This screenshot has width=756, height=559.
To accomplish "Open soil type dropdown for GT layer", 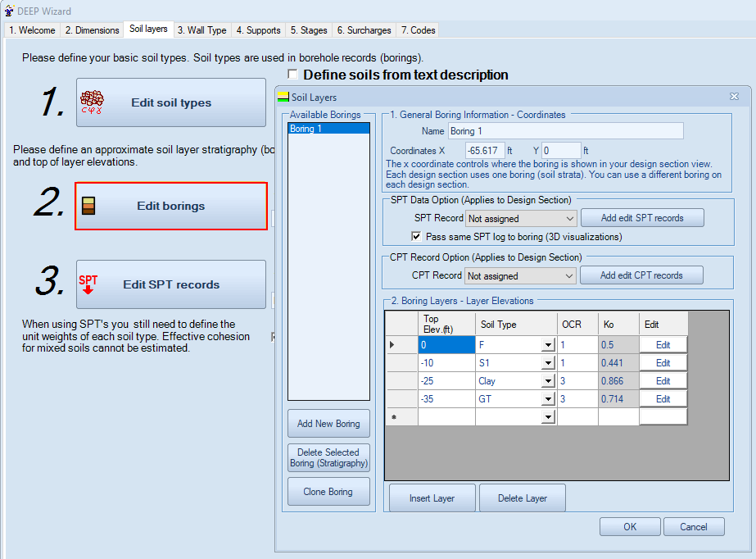I will pyautogui.click(x=548, y=399).
